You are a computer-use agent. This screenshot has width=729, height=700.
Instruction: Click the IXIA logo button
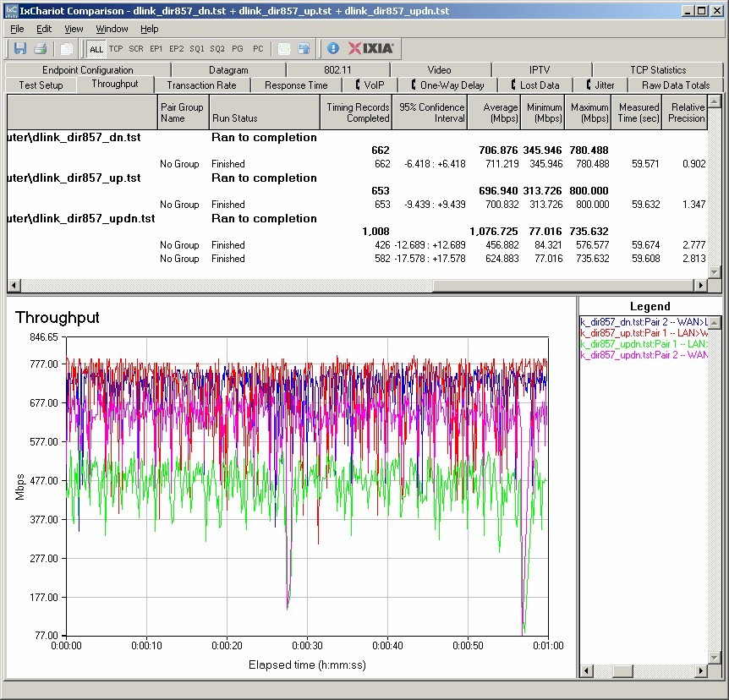click(x=371, y=48)
